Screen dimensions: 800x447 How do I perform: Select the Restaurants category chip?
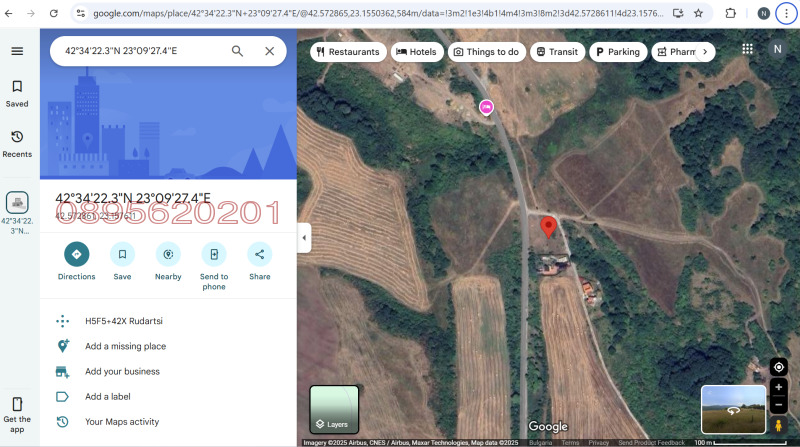pyautogui.click(x=348, y=52)
